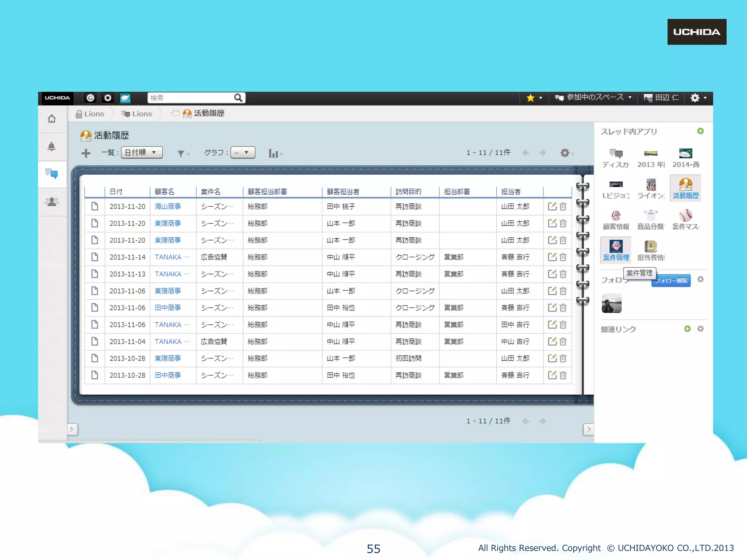Viewport: 747px width, 560px height.
Task: Delete the 2013-10-28 田中商事 record via trash icon
Action: [x=563, y=375]
